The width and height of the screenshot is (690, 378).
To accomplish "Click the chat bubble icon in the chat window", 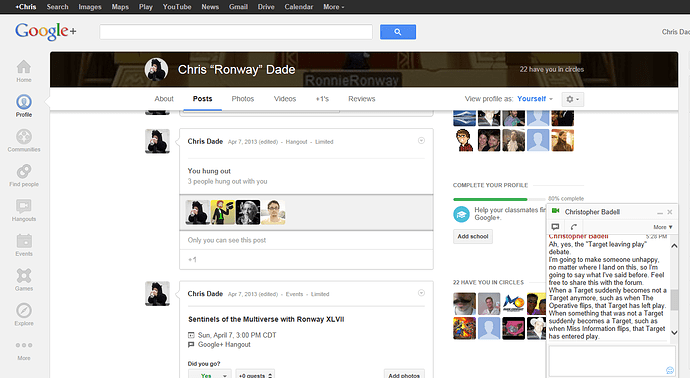I will tap(555, 227).
